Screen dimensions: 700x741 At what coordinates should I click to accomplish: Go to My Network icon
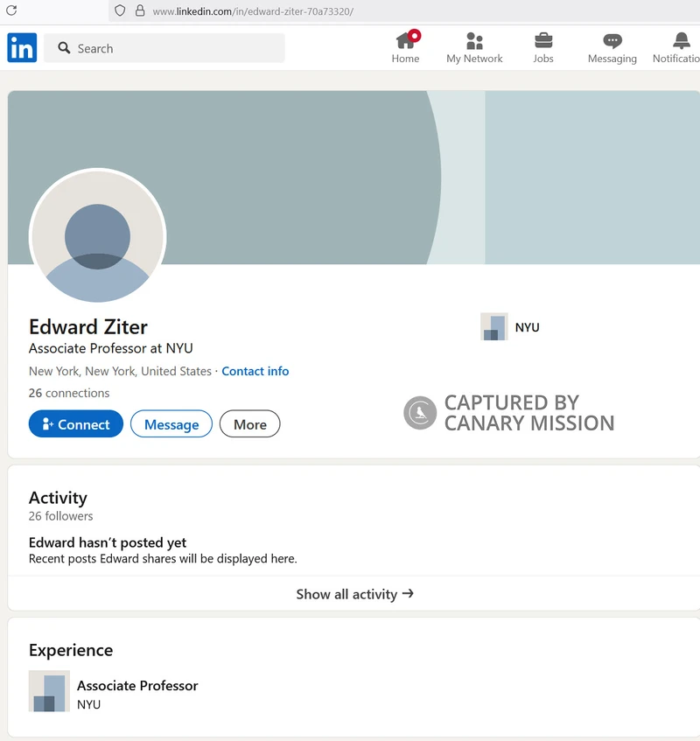474,41
